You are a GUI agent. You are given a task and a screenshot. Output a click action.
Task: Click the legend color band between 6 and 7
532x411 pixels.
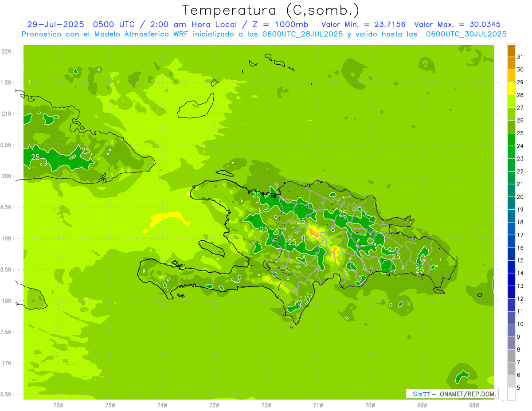click(511, 369)
